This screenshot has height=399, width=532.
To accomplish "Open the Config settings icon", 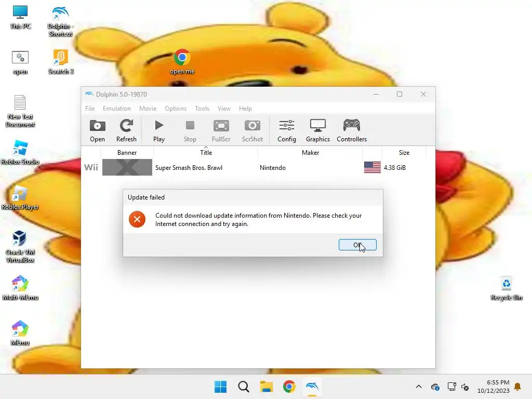I will tap(287, 130).
